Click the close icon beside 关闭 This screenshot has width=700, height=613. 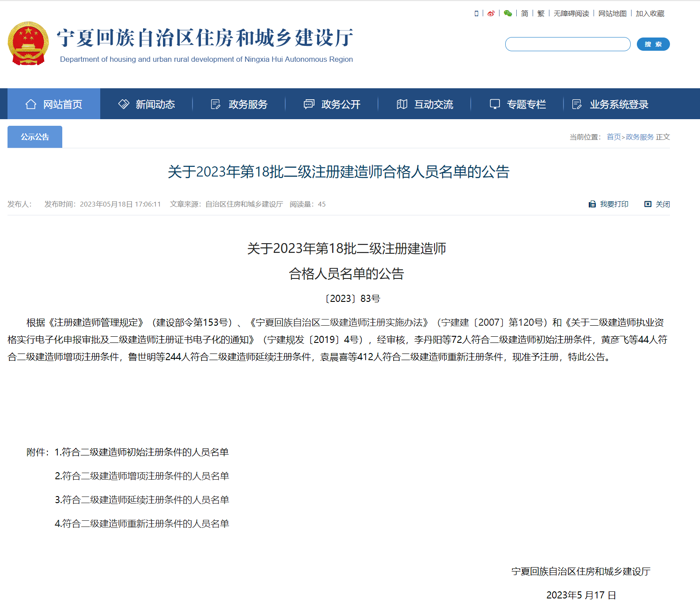coord(648,204)
